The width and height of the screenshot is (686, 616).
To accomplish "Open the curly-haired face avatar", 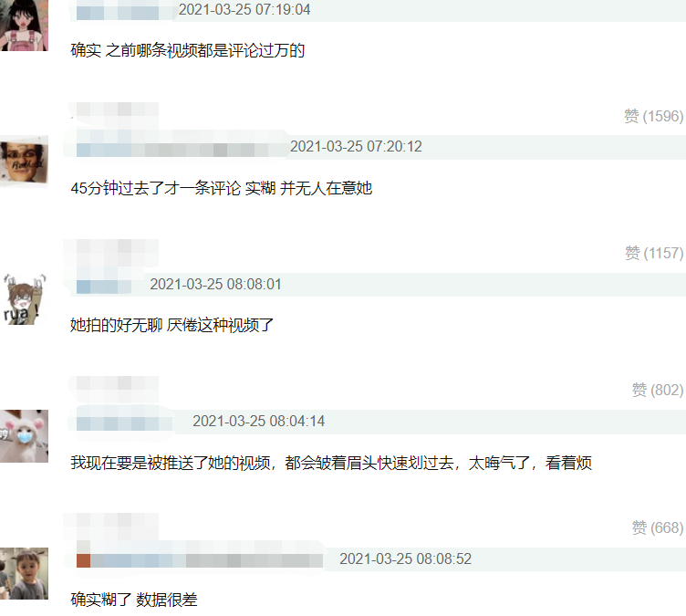I will click(x=24, y=162).
